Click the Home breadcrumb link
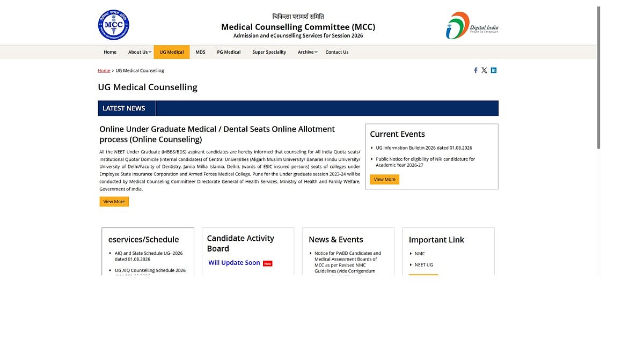Viewport: 644px width, 362px height. [104, 70]
